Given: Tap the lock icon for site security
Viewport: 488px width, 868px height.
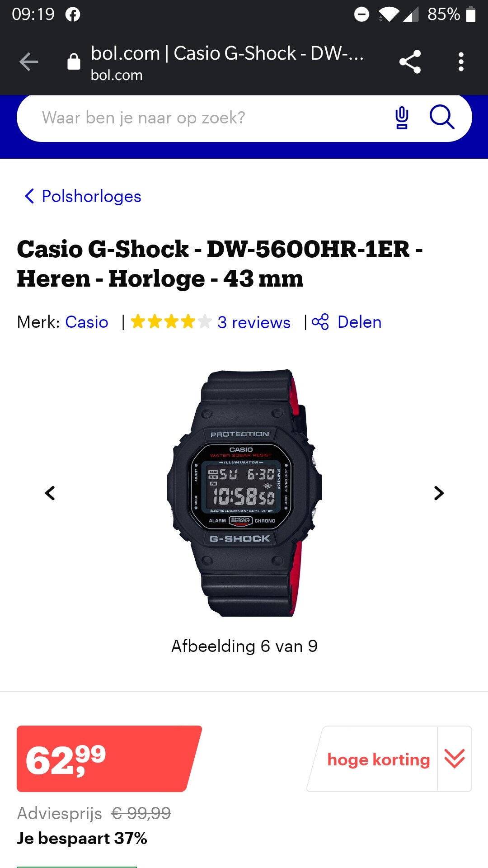Looking at the screenshot, I should (74, 61).
